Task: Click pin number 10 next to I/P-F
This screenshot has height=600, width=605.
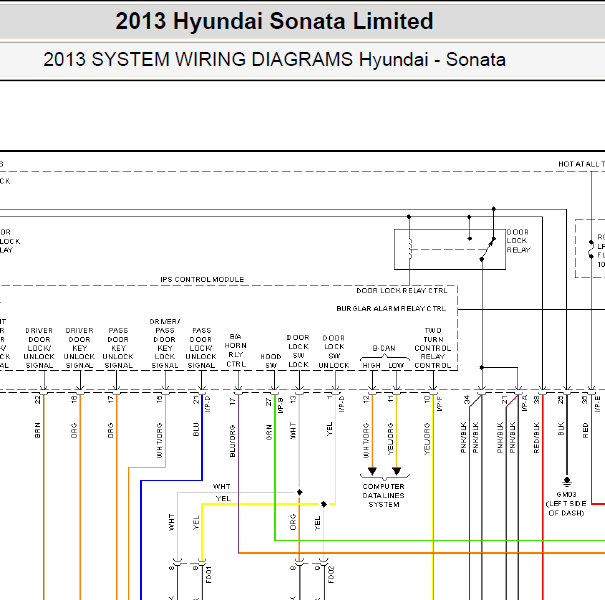Action: 427,399
